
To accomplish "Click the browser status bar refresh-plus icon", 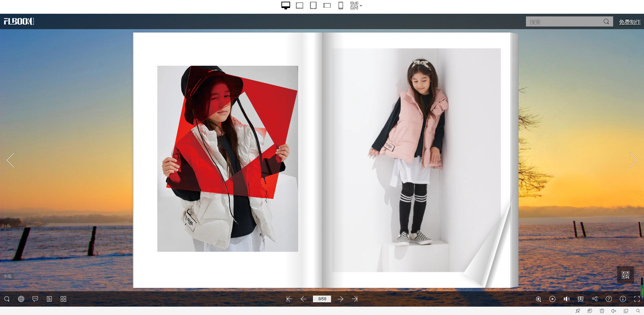I will coord(590,311).
